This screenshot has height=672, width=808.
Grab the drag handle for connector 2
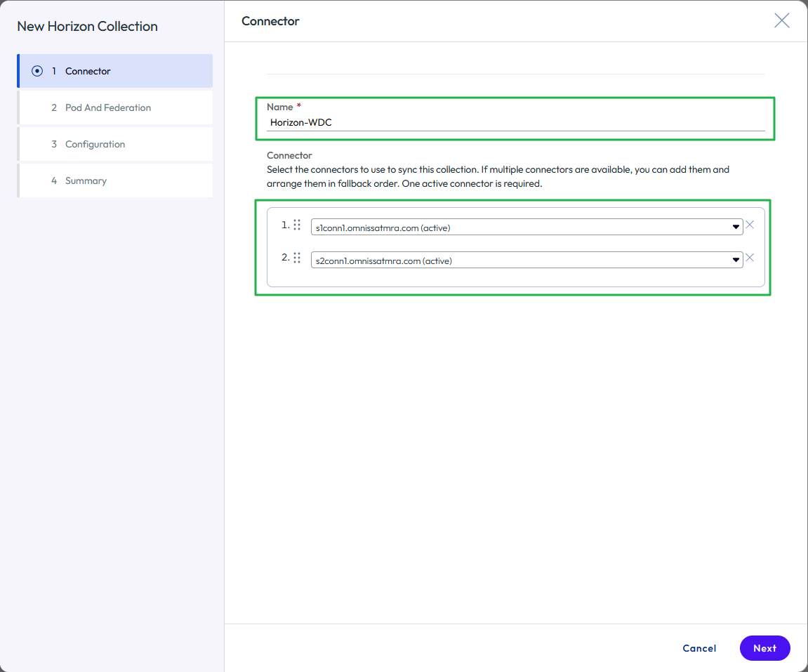pyautogui.click(x=297, y=258)
